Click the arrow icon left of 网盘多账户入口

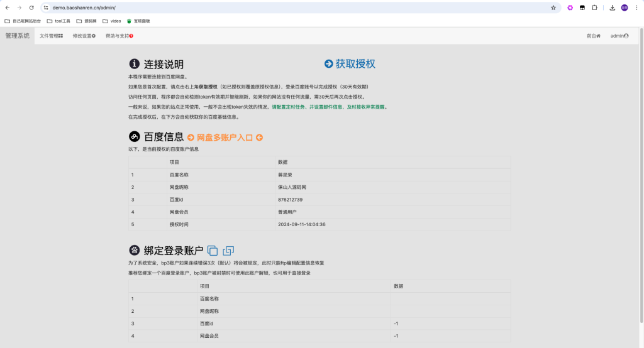pyautogui.click(x=191, y=138)
